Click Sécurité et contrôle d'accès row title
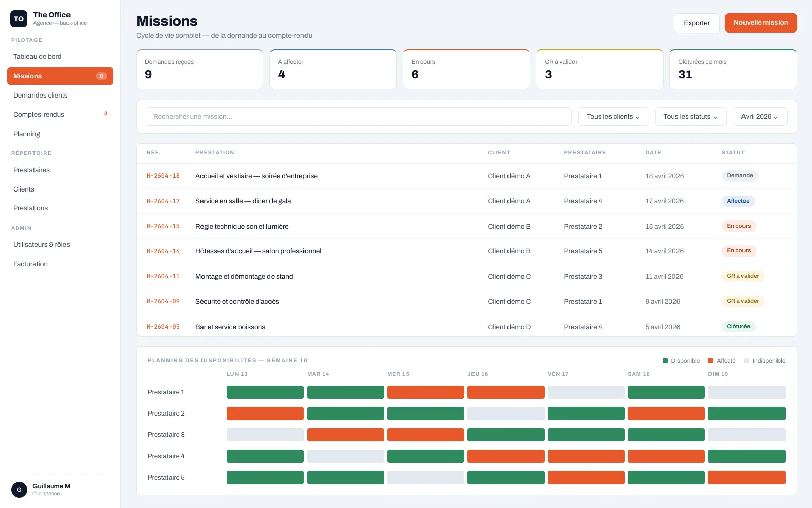 pos(237,302)
